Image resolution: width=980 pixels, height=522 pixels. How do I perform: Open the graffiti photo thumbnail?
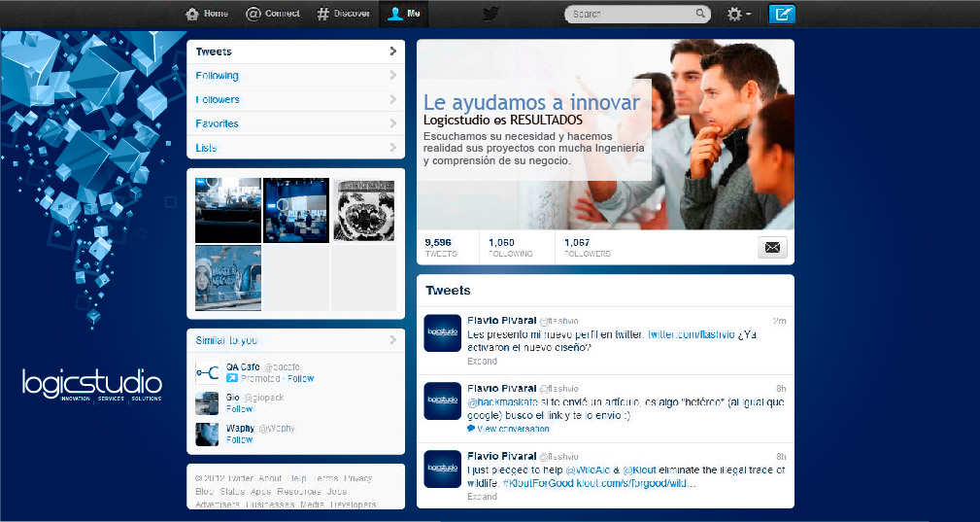[228, 278]
